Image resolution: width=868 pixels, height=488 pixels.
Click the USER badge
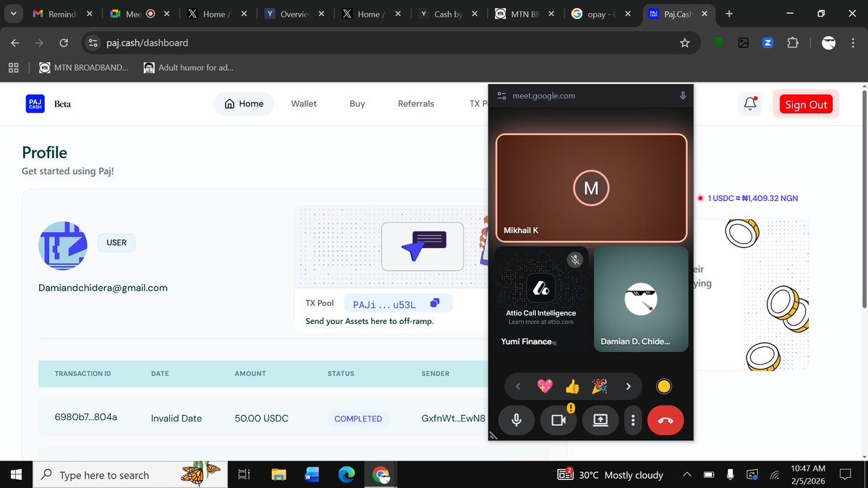click(116, 242)
